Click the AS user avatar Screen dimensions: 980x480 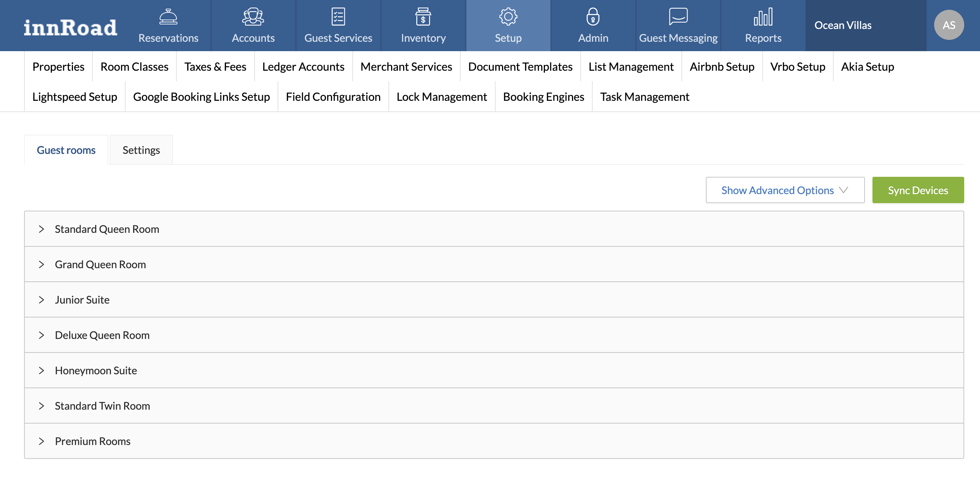948,25
